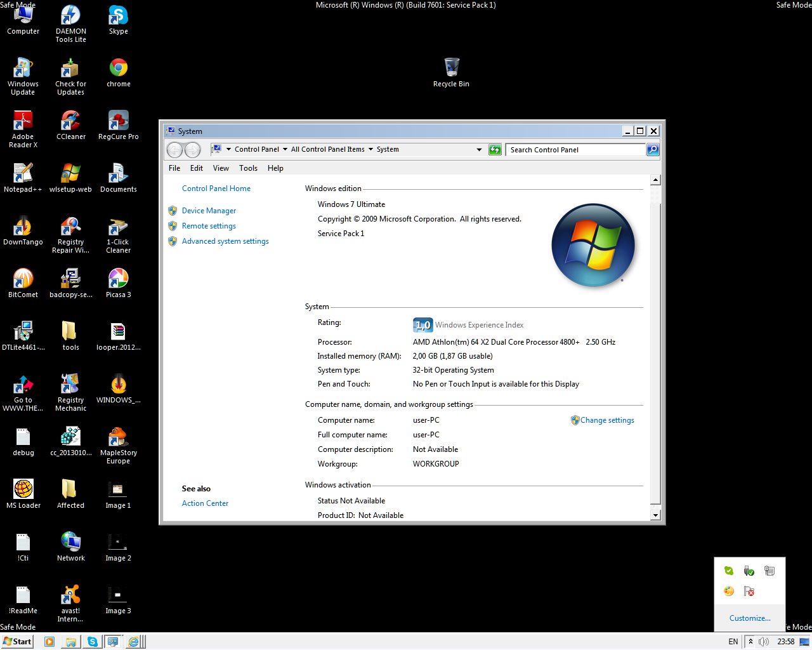Select the 1-Click Cleaner desktop icon

[118, 234]
